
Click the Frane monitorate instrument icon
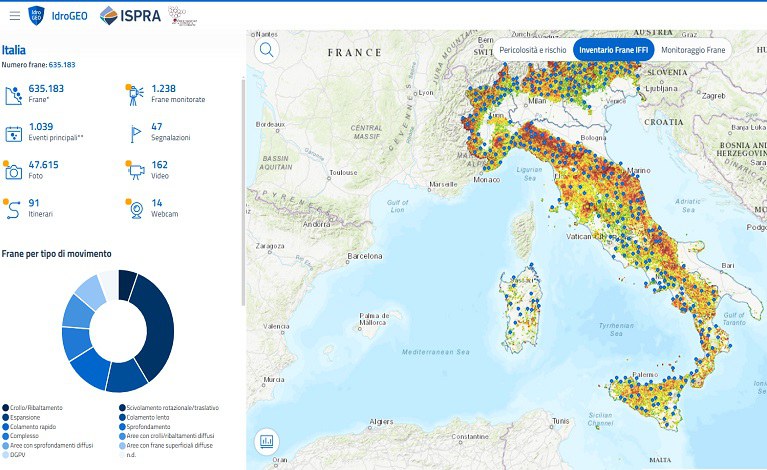point(135,95)
